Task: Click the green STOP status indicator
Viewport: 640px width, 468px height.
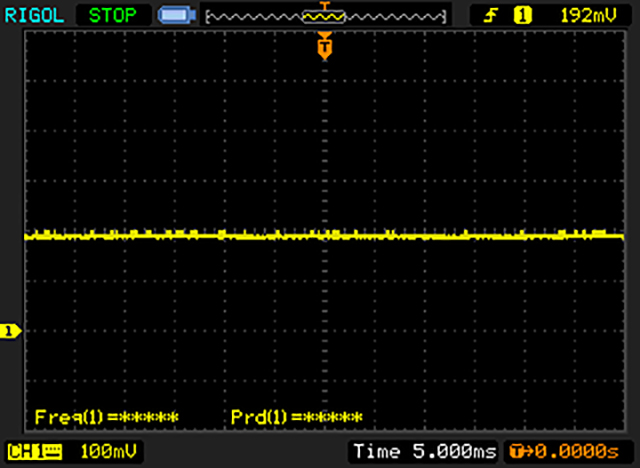Action: (113, 16)
